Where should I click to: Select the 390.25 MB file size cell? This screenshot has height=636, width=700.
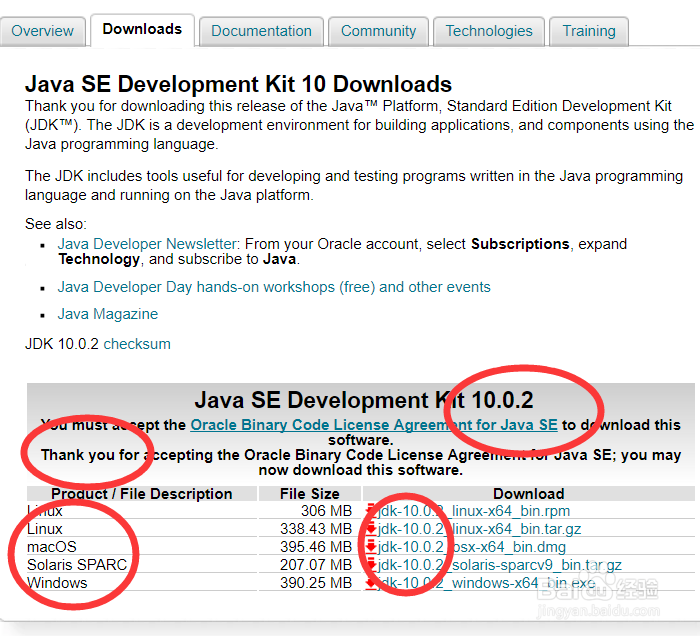316,583
